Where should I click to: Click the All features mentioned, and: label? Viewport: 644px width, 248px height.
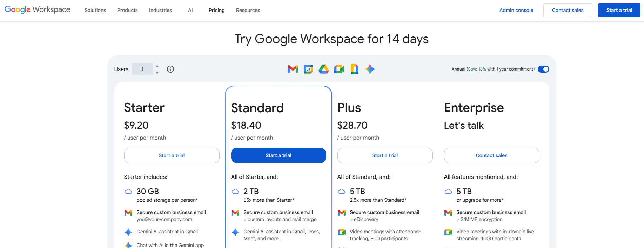[x=481, y=177]
